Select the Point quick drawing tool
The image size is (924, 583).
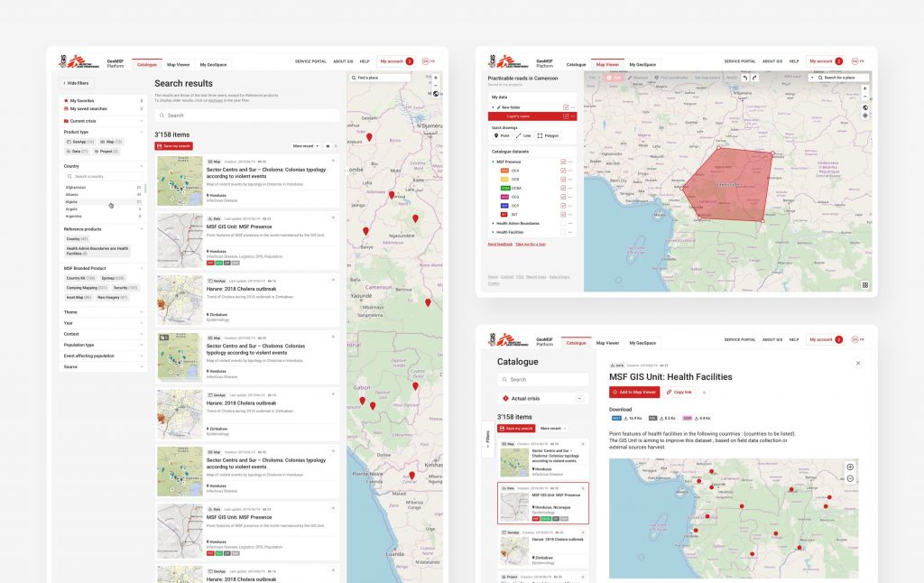pos(502,135)
